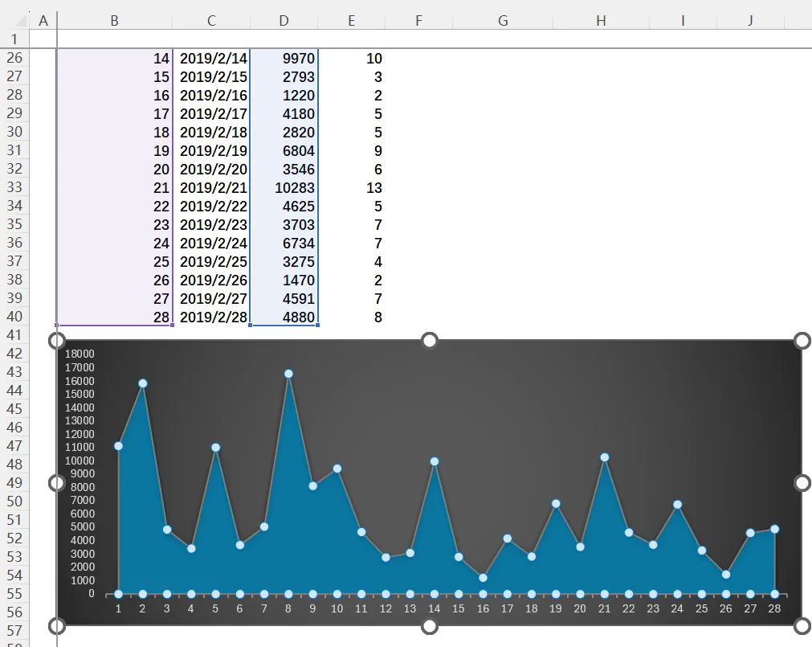
Task: Click cell with 10 in column E
Action: click(352, 58)
